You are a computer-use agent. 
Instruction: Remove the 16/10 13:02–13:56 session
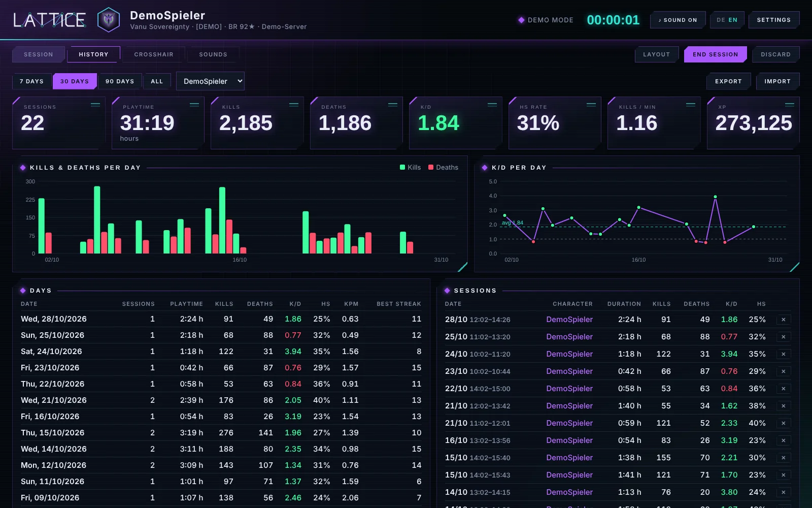pos(783,440)
